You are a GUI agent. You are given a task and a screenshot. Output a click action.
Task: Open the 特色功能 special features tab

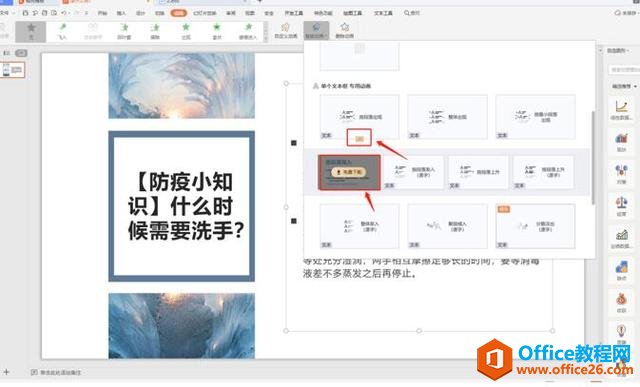coord(323,13)
